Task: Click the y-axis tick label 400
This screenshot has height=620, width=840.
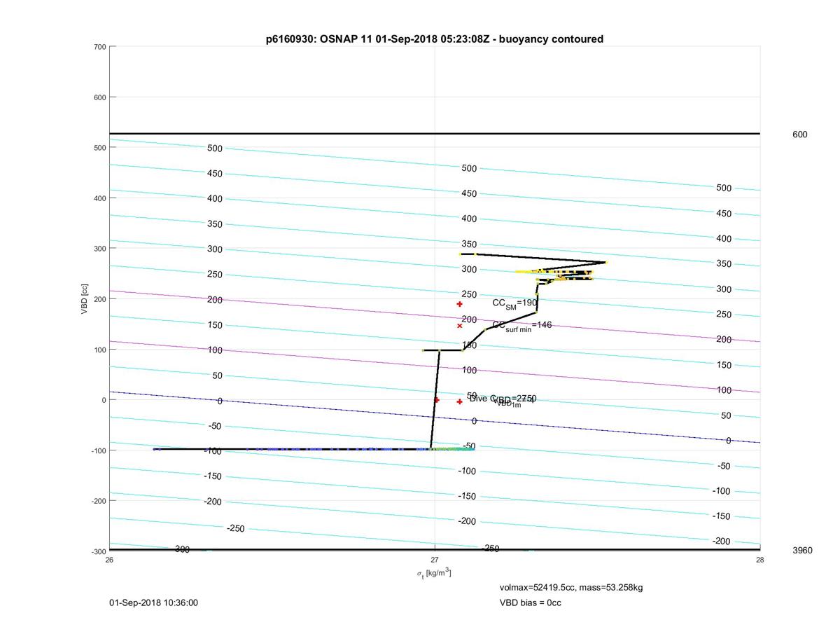Action: (x=99, y=198)
